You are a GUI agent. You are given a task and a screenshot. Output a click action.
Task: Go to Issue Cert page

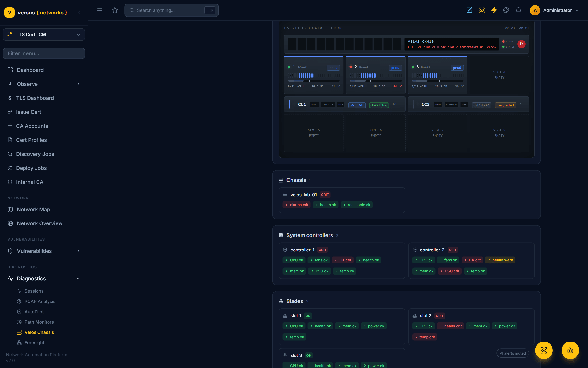coord(44,112)
